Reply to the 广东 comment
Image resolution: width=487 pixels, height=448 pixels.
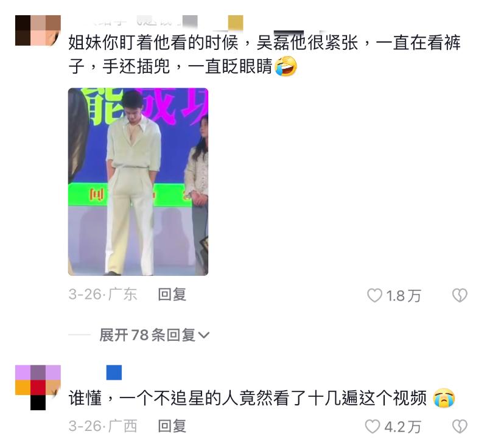(x=172, y=295)
